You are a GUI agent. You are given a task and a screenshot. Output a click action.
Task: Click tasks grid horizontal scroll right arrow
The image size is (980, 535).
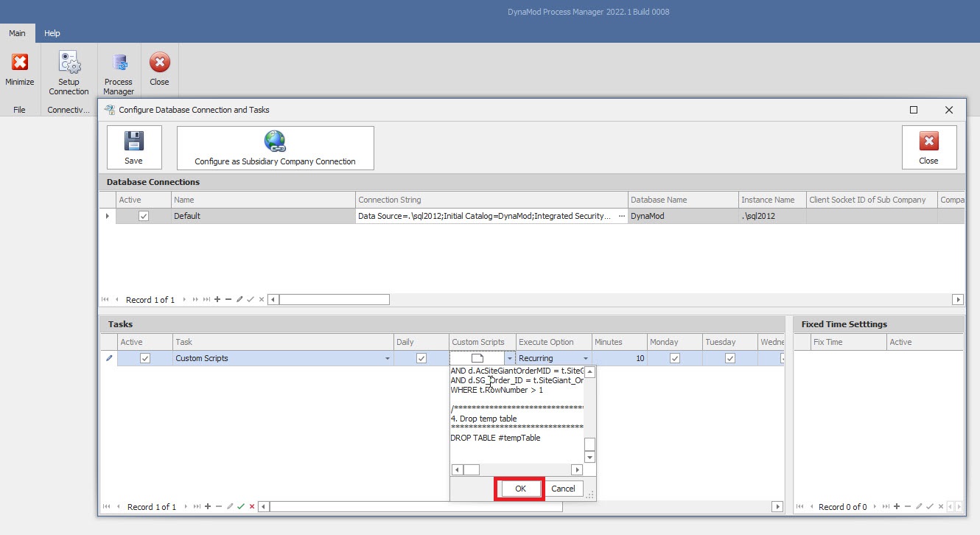pos(777,507)
